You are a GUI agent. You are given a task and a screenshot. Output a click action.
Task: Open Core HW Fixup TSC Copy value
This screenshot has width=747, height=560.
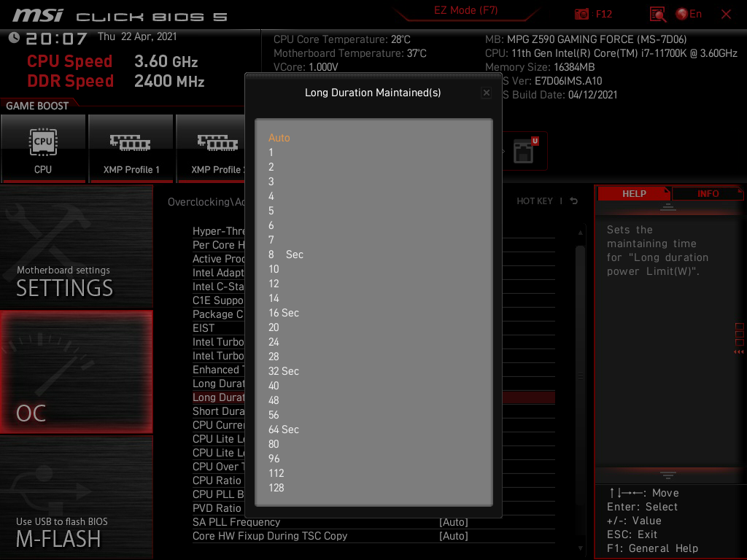(454, 536)
